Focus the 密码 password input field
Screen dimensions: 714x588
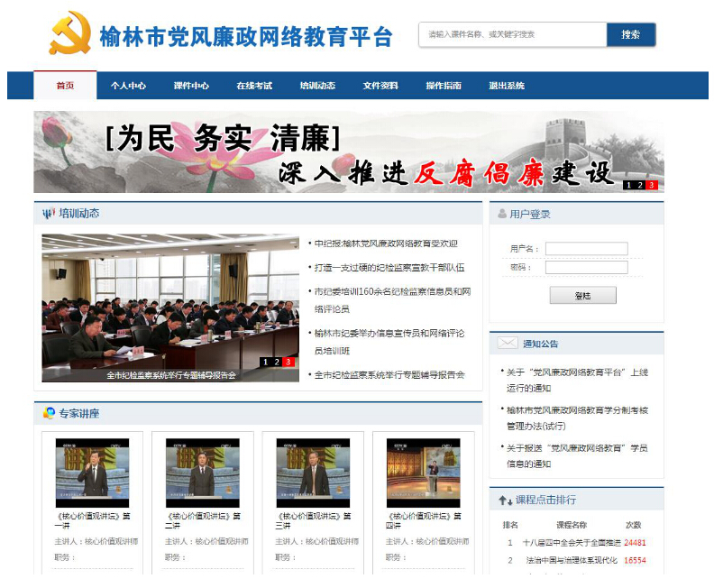(586, 268)
